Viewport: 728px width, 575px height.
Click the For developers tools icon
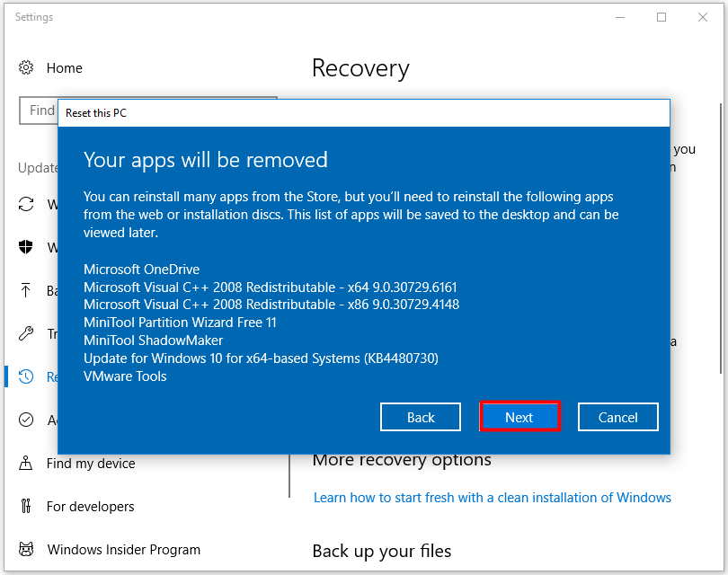[x=26, y=506]
